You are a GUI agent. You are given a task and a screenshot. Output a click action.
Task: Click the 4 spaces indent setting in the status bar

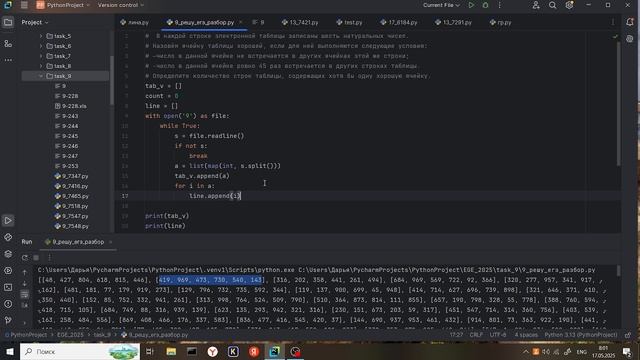point(526,335)
